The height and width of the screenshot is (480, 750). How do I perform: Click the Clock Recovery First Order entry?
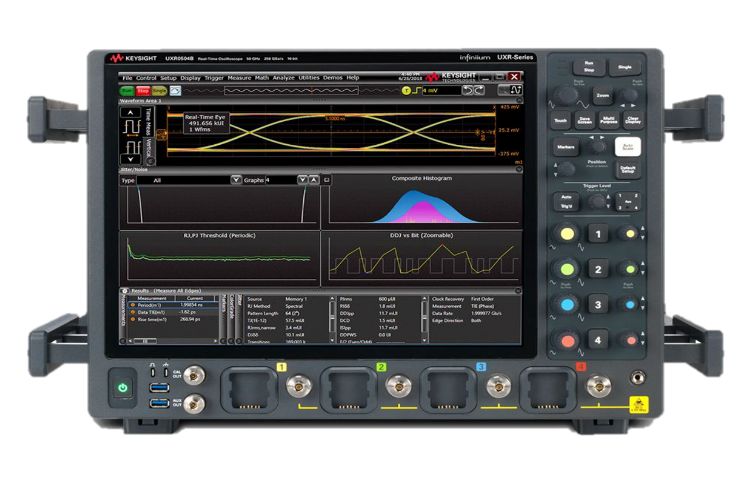click(x=463, y=299)
